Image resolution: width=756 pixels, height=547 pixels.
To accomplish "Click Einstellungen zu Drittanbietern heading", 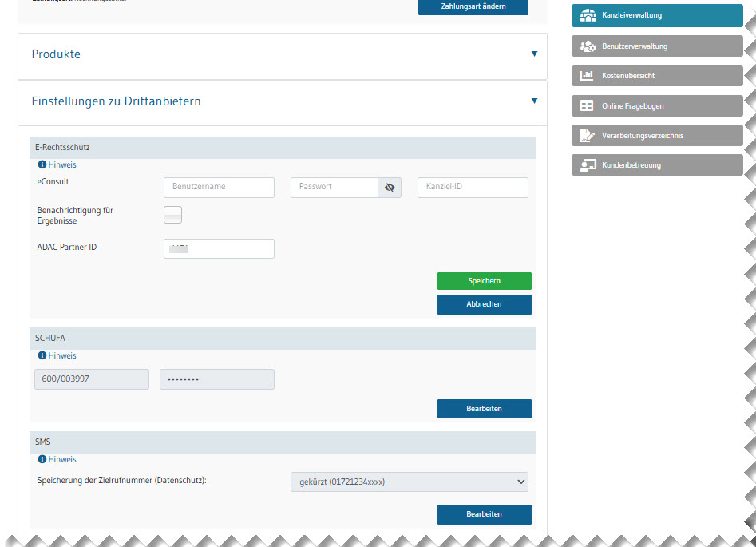I will [x=117, y=101].
